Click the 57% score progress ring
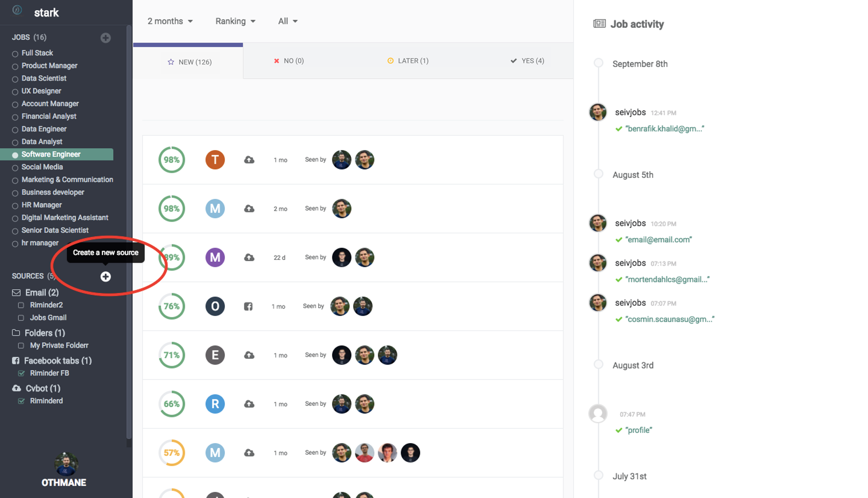The image size is (868, 498). coord(172,452)
